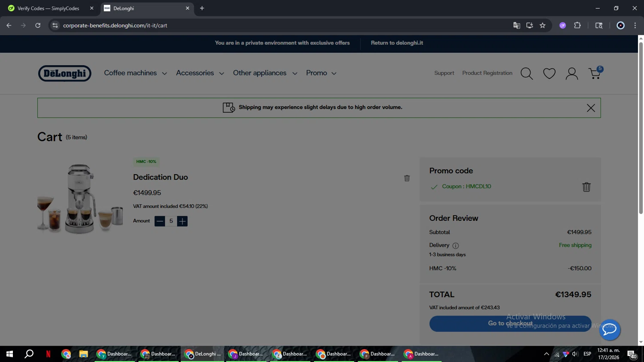Open a new browser tab
This screenshot has width=644, height=362.
click(202, 8)
